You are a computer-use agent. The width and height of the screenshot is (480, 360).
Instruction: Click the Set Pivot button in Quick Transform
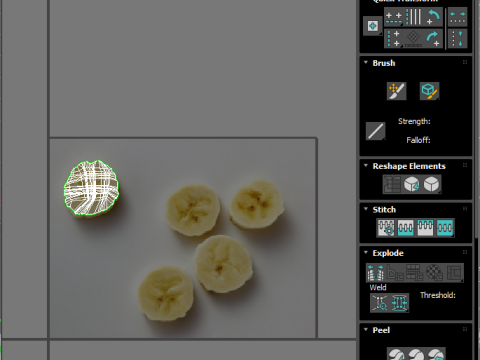[373, 26]
